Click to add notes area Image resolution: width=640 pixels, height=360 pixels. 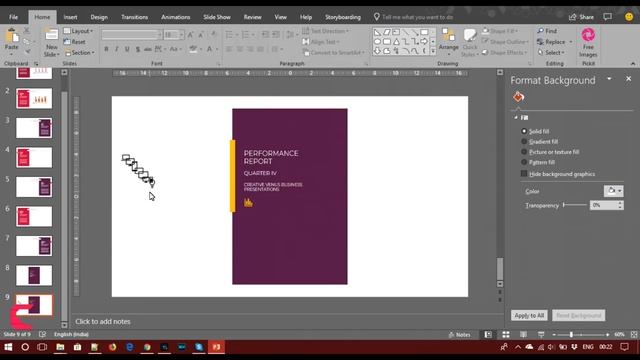[102, 322]
